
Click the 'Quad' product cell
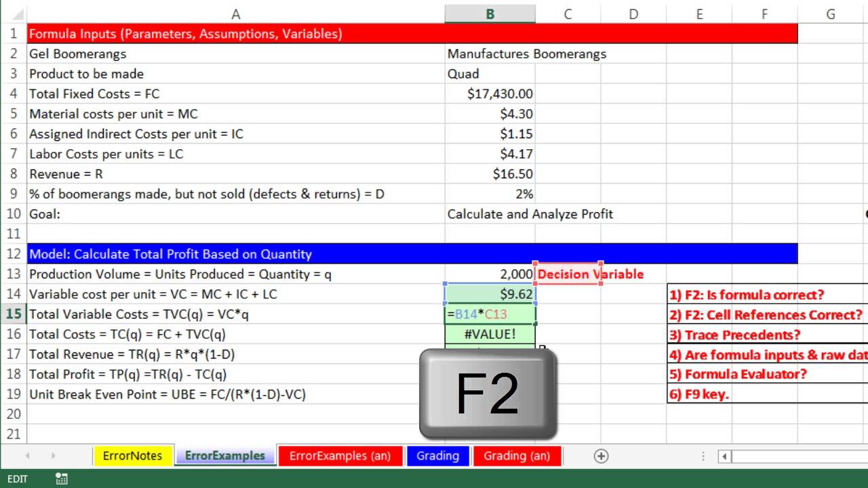pyautogui.click(x=490, y=74)
